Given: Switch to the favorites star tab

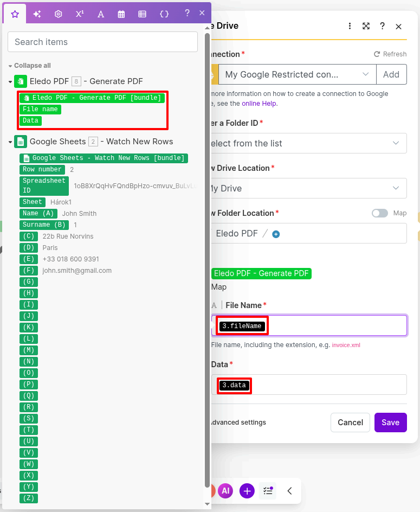Looking at the screenshot, I should pyautogui.click(x=15, y=14).
